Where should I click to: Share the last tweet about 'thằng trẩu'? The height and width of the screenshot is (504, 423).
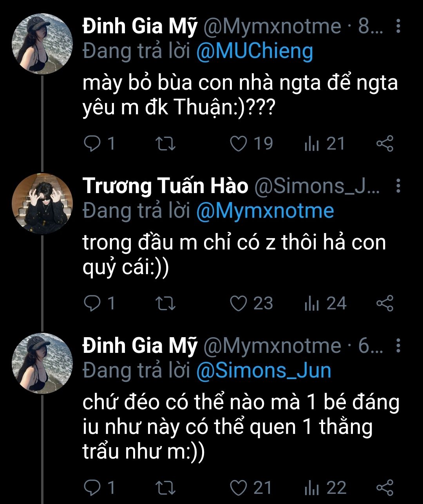point(384,488)
